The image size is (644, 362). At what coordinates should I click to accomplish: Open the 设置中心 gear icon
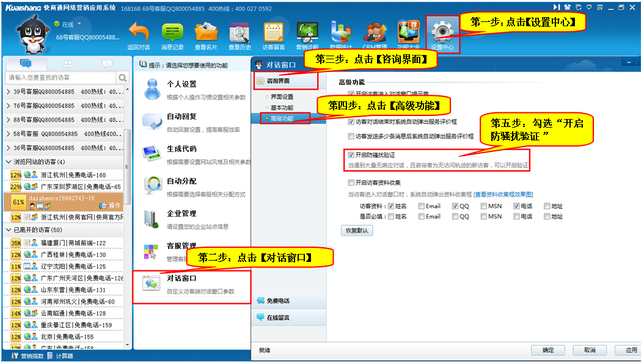coord(442,32)
